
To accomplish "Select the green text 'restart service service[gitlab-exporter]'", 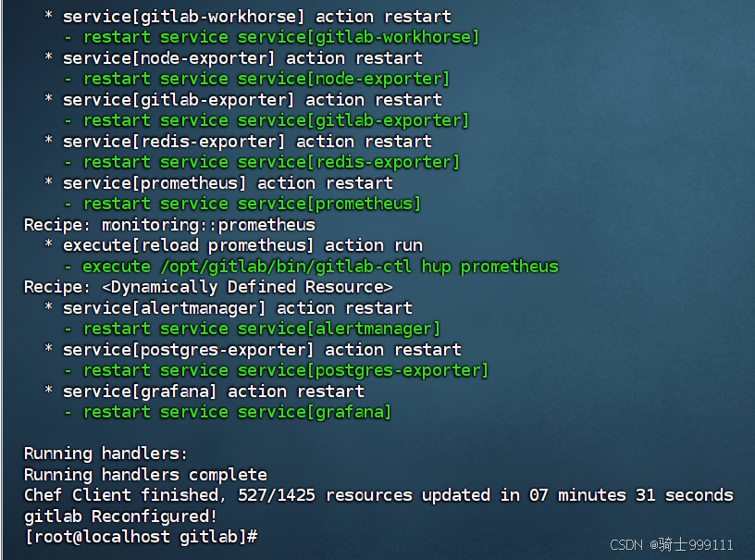I will pyautogui.click(x=276, y=121).
